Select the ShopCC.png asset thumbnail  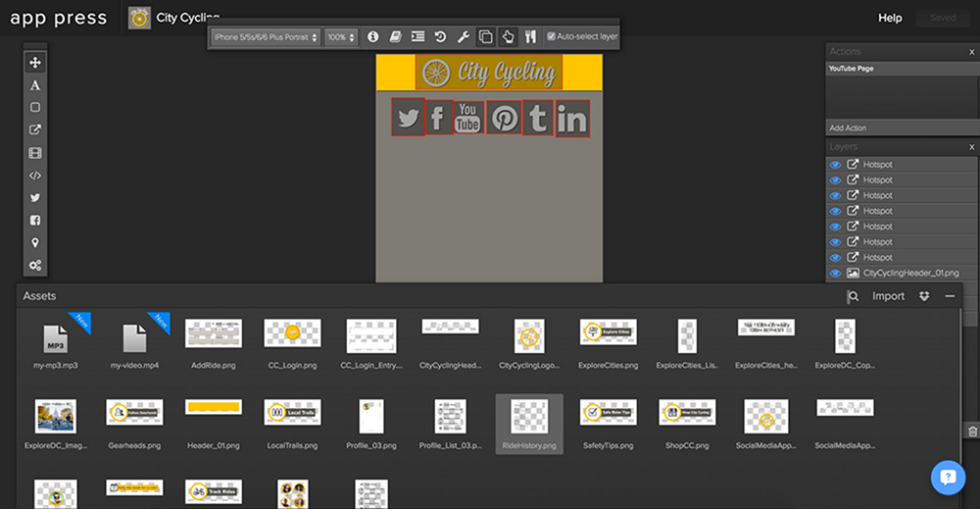tap(688, 413)
